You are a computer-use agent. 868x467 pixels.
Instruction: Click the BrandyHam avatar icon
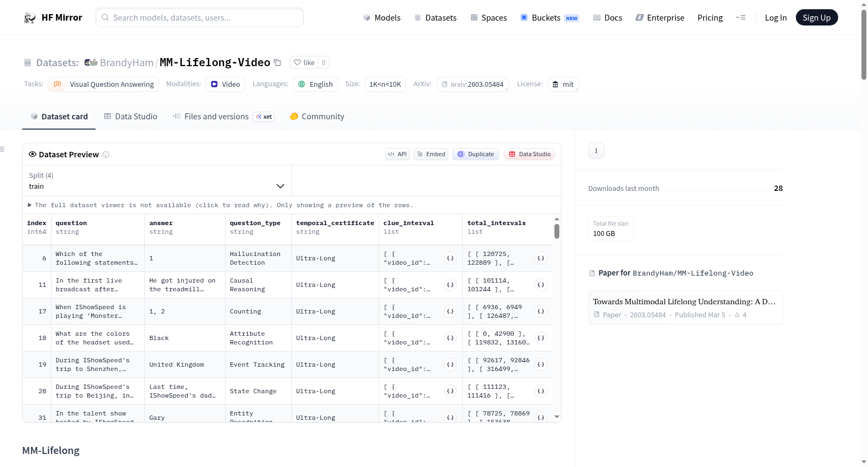91,62
